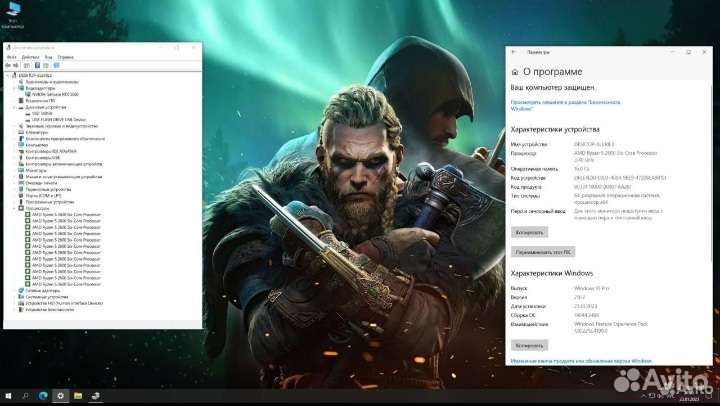The height and width of the screenshot is (406, 720).
Task: Click Home icon beside О программе
Action: coord(515,72)
